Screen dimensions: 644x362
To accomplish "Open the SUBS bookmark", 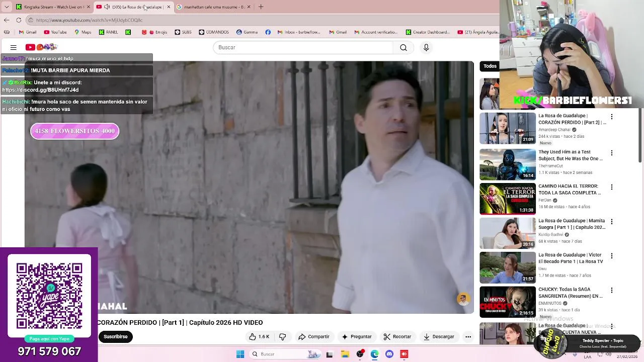I will point(183,32).
